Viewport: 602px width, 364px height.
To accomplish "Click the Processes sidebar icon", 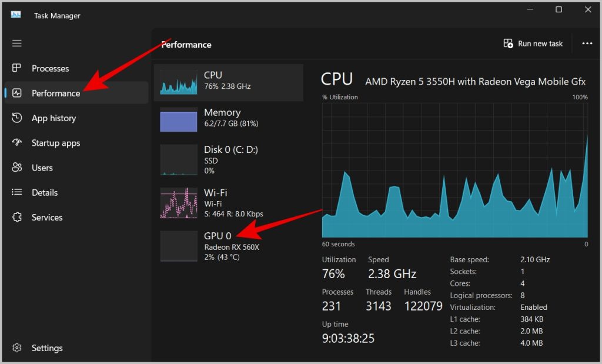I will point(16,68).
